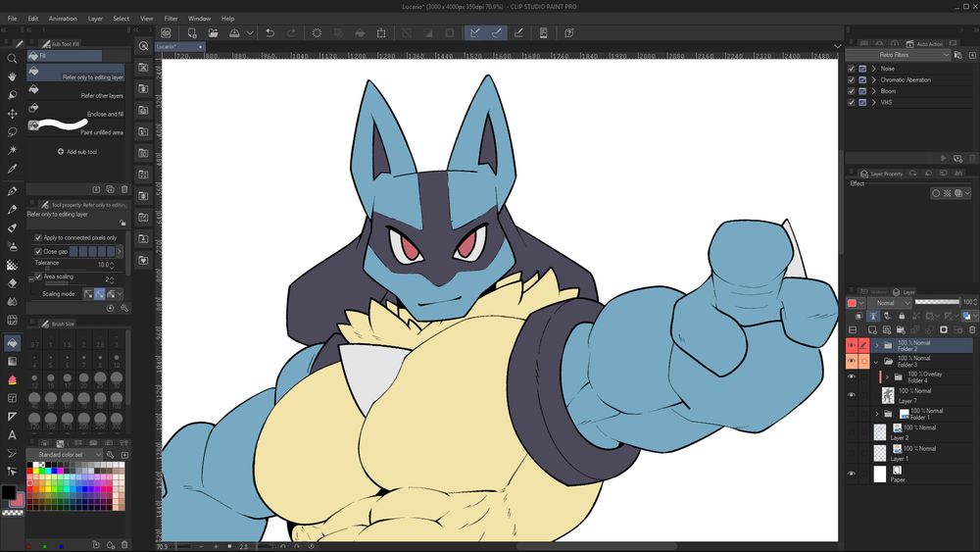
Task: Select the Zoom magnifier tool
Action: click(x=12, y=59)
